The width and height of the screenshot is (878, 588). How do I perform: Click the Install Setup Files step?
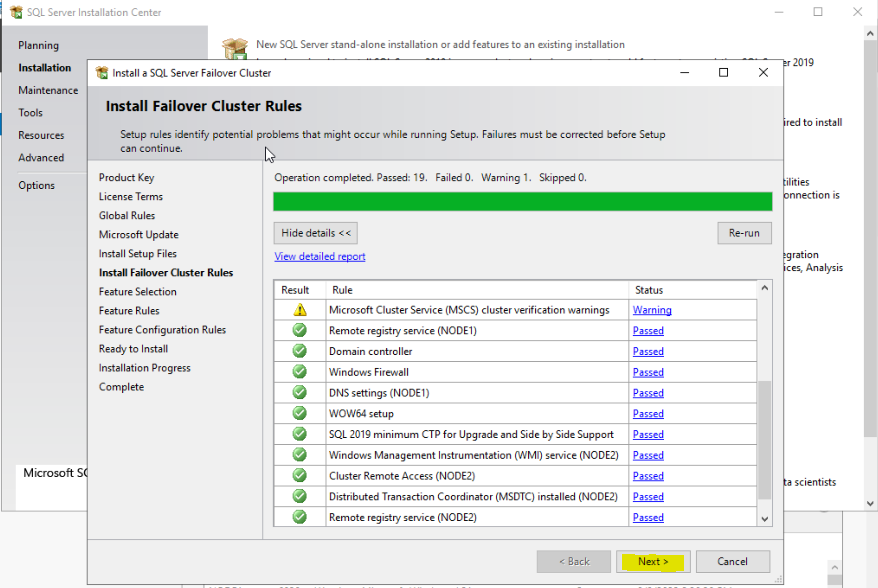pos(137,254)
